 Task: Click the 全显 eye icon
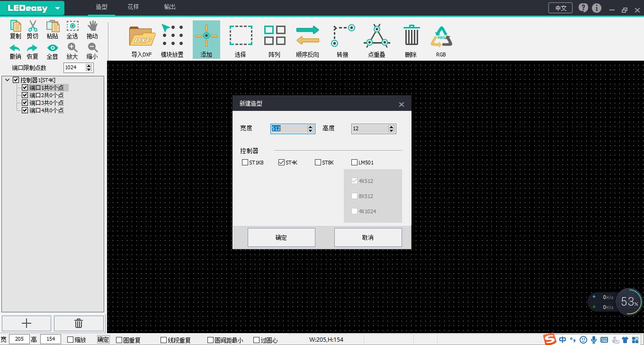point(52,48)
